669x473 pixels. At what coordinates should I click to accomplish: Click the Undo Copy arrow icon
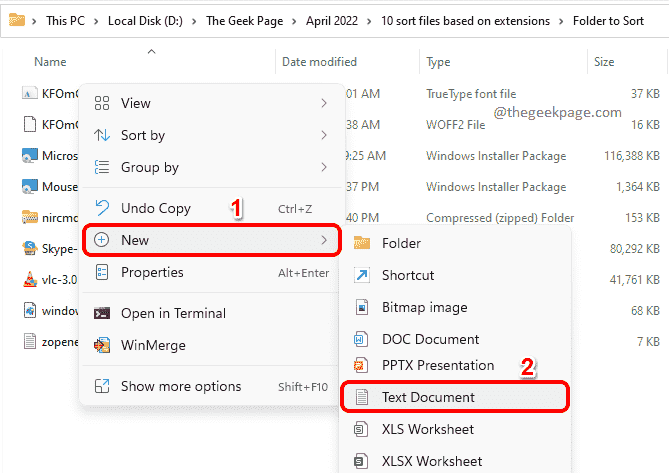tap(101, 208)
